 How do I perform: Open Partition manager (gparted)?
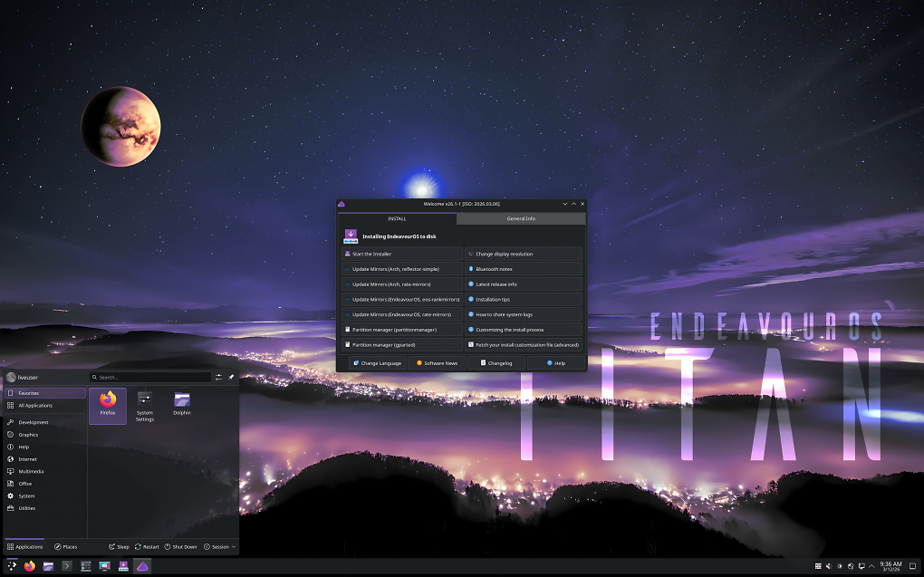(x=402, y=345)
